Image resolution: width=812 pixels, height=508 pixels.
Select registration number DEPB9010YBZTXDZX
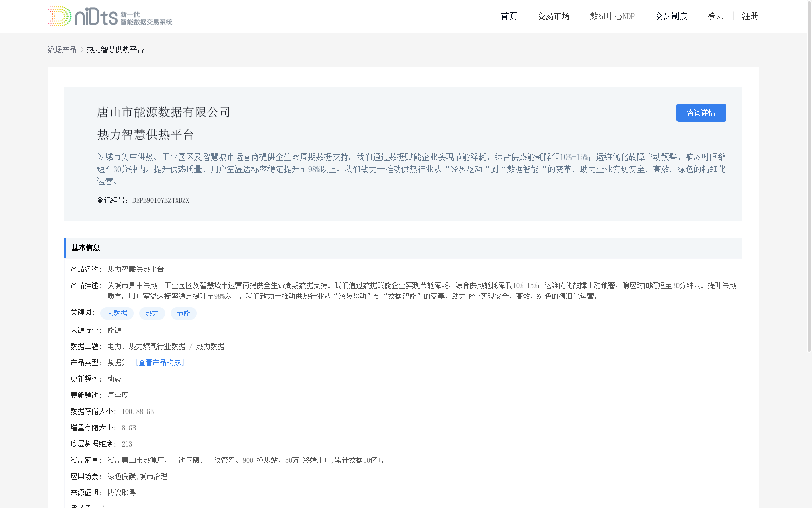pyautogui.click(x=160, y=200)
